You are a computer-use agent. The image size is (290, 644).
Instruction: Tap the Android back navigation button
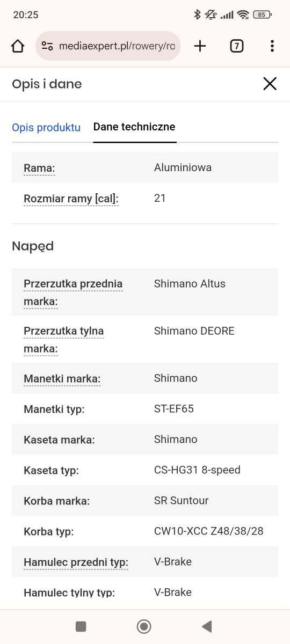[207, 626]
